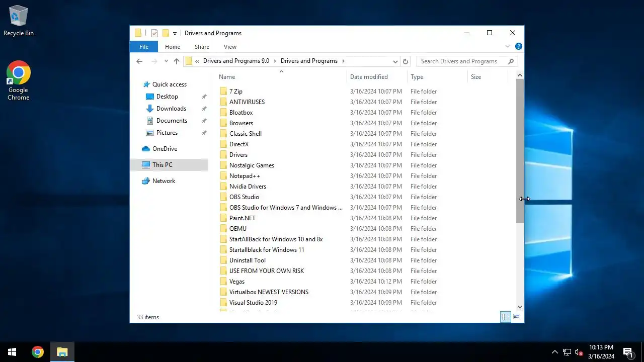Select Virtualbox NEWEST VERSIONS folder
This screenshot has height=362, width=644.
269,292
